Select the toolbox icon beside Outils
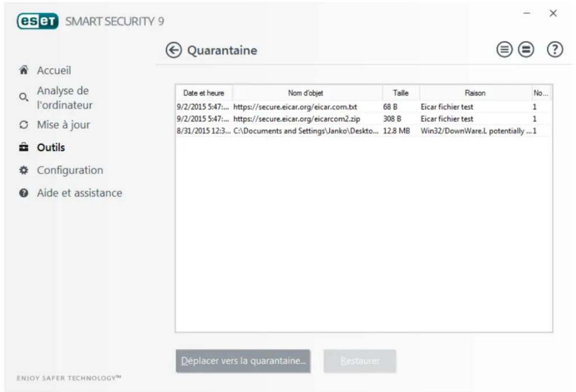 click(23, 146)
